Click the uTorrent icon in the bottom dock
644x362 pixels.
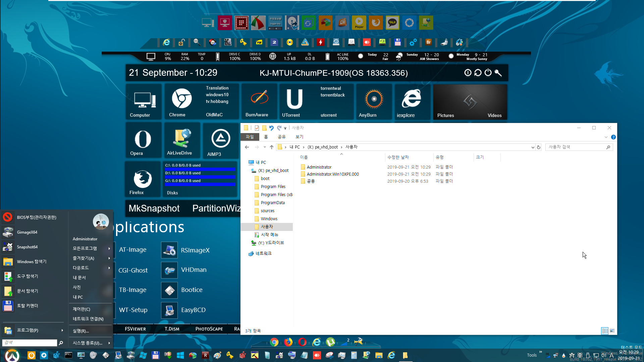330,342
